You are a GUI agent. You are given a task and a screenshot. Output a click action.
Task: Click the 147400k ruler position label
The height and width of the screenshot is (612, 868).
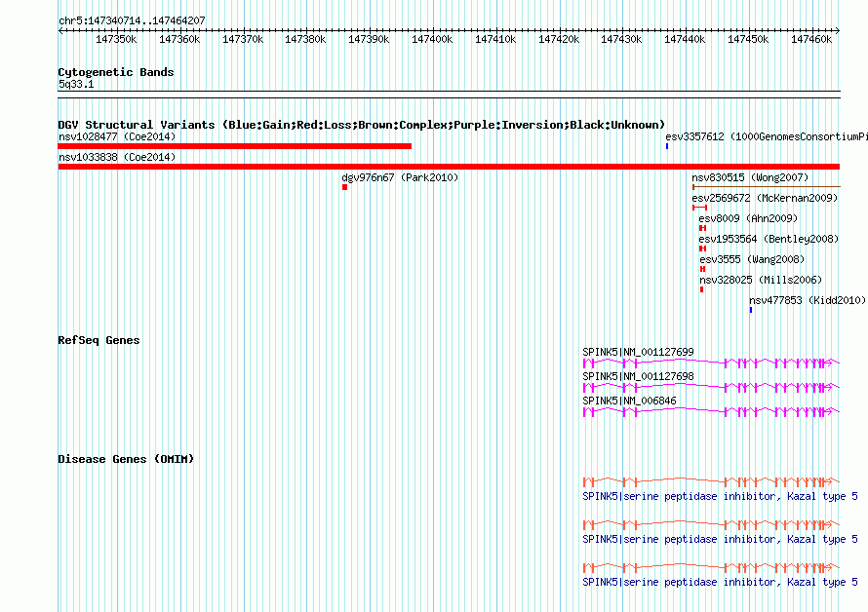(432, 39)
